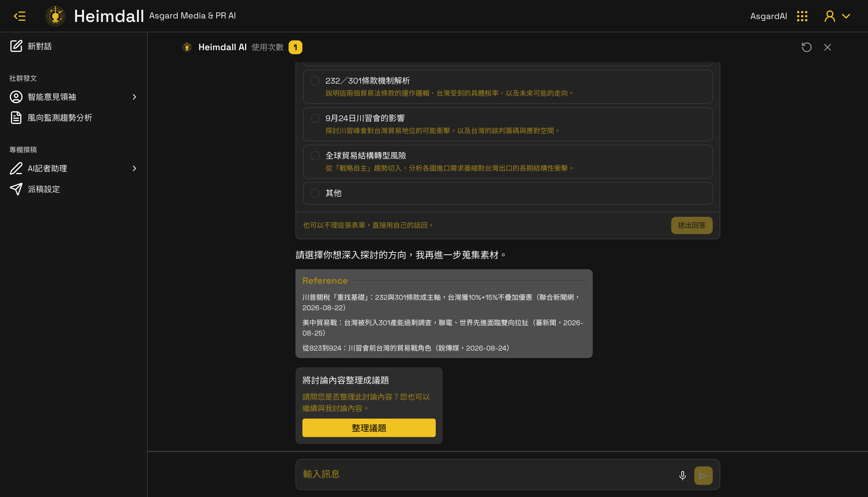
Task: Focus the 輸入訊息 message input field
Action: click(485, 474)
